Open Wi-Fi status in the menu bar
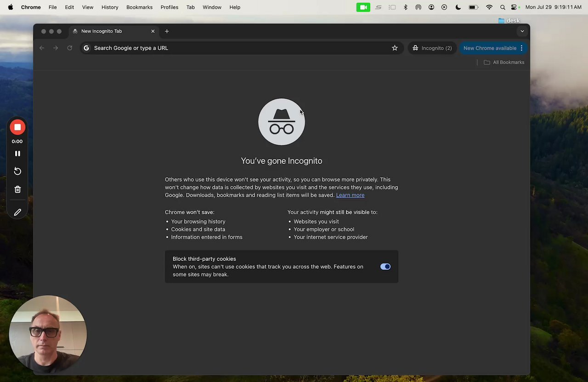 [x=489, y=7]
